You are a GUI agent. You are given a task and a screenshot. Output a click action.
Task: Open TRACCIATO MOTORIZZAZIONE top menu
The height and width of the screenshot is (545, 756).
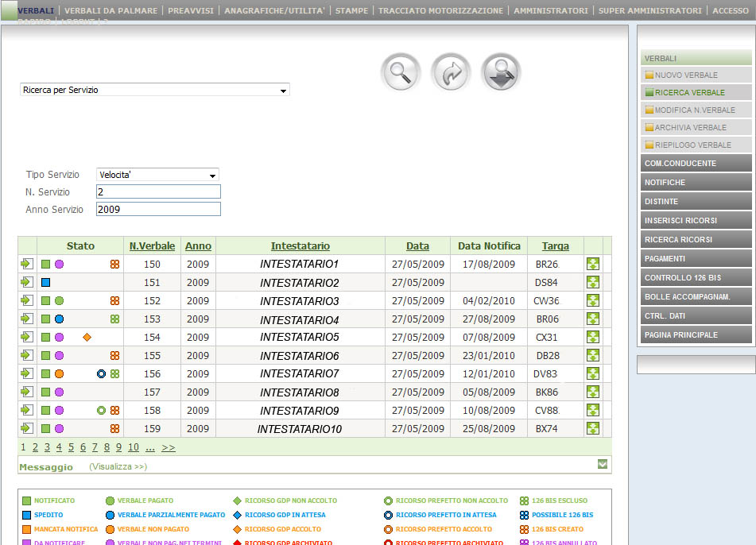440,10
